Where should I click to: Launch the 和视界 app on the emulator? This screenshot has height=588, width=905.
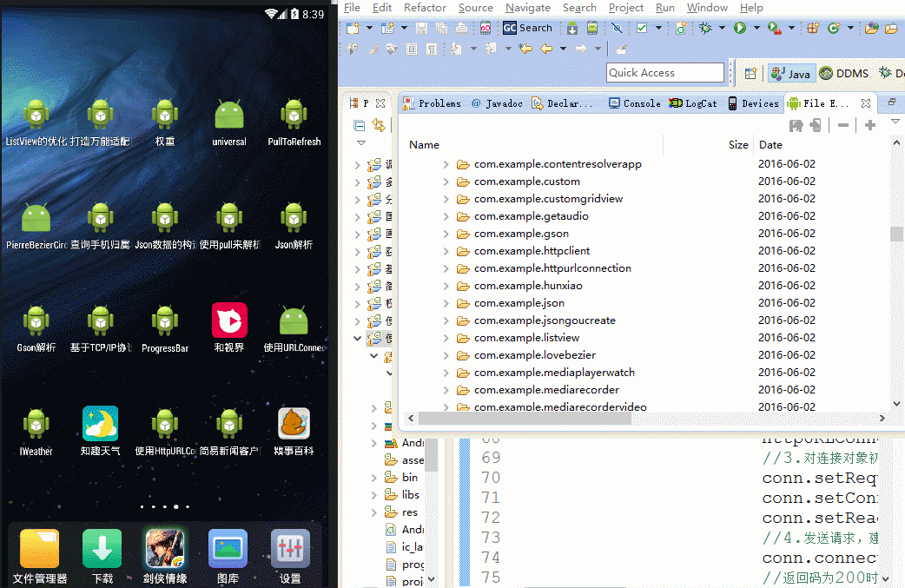pyautogui.click(x=229, y=321)
